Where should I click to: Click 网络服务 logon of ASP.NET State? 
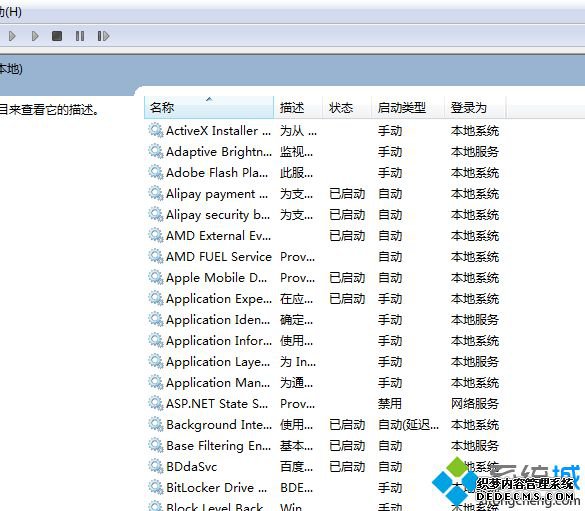(x=475, y=404)
